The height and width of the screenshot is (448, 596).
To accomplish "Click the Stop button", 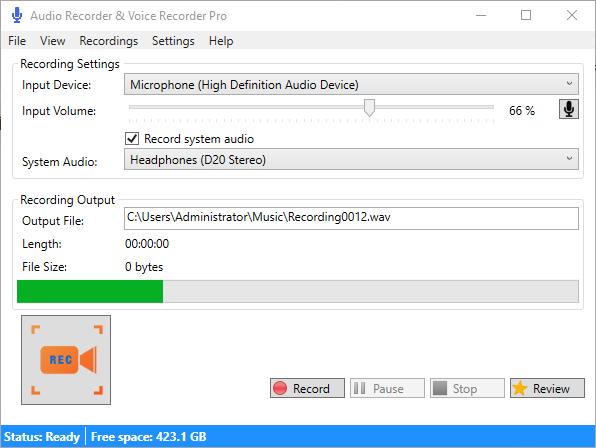I will [467, 388].
